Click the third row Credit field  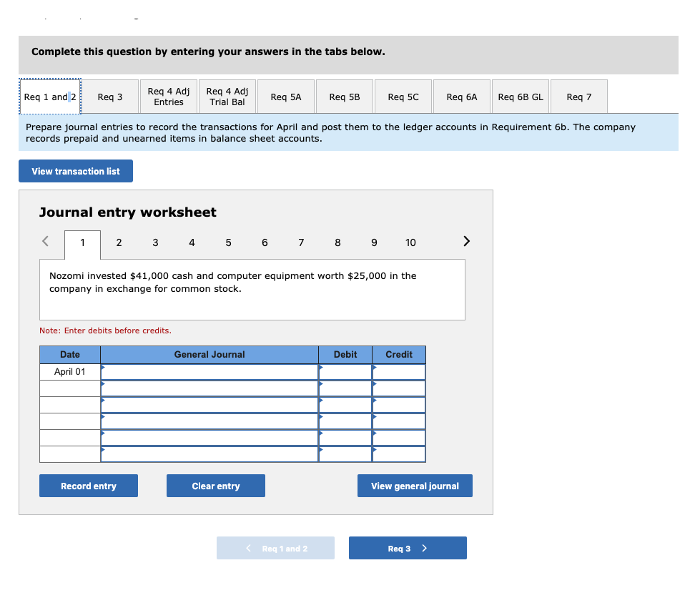[x=399, y=405]
